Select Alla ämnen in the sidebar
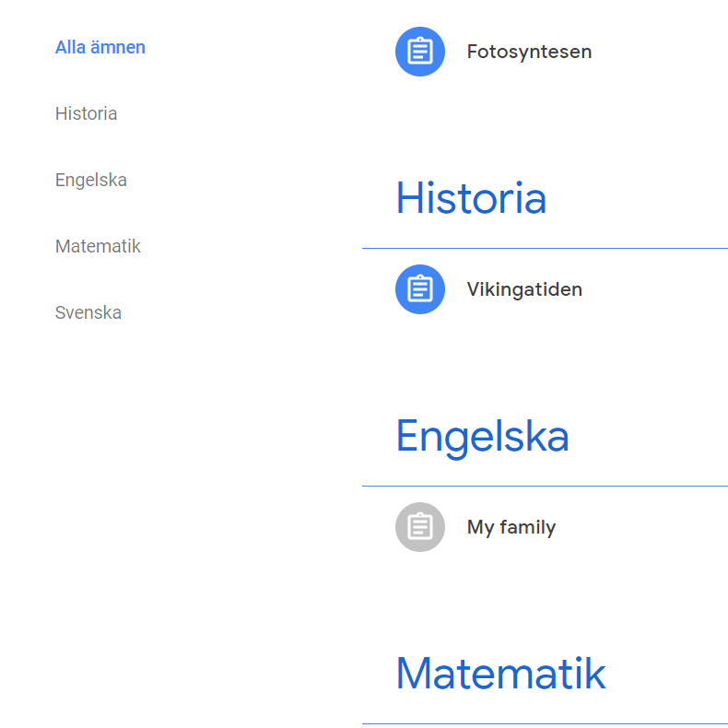The width and height of the screenshot is (728, 728). point(100,47)
